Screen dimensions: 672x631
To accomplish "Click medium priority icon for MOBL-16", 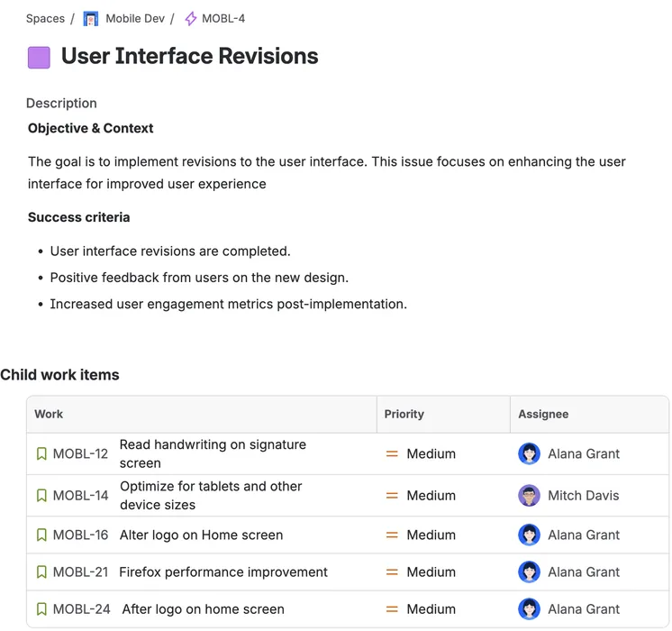I will [392, 535].
